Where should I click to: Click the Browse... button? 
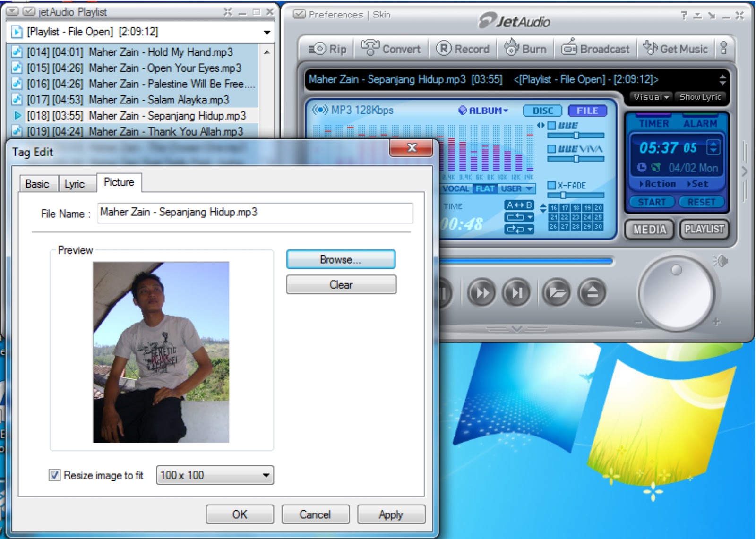click(341, 259)
